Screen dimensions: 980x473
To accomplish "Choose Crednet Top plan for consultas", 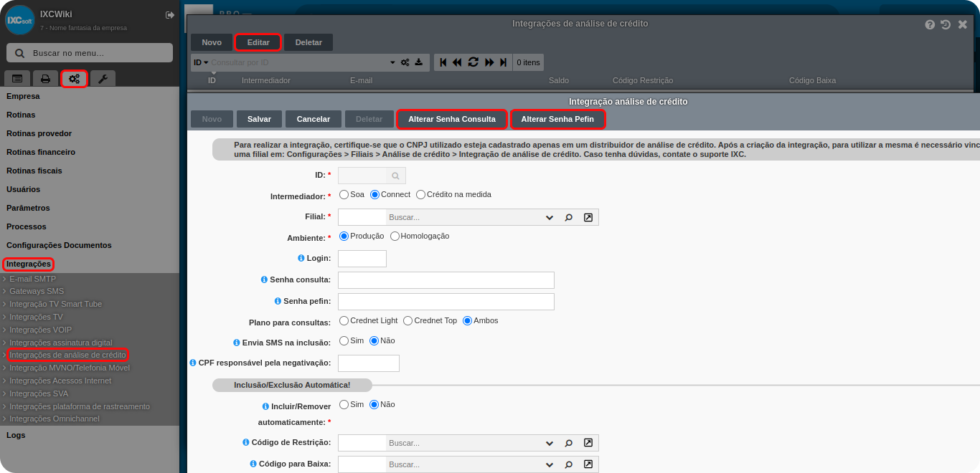I will 408,320.
